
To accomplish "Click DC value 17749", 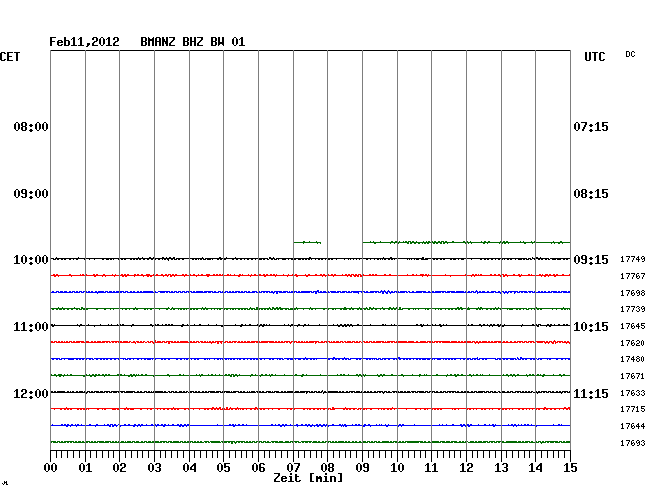I will point(633,259).
